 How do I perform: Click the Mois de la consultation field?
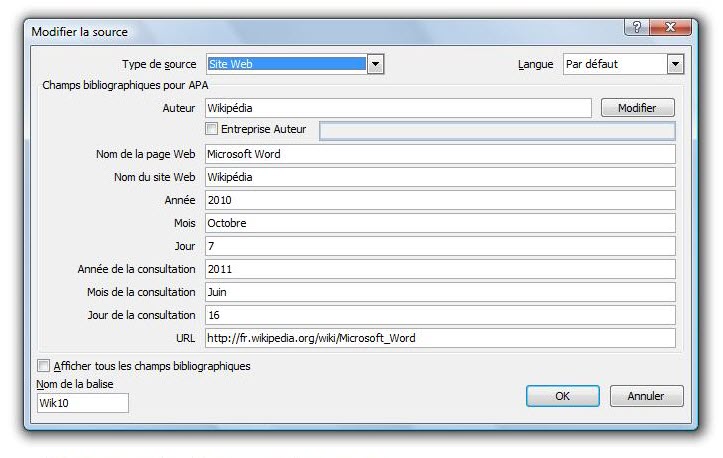pos(440,292)
